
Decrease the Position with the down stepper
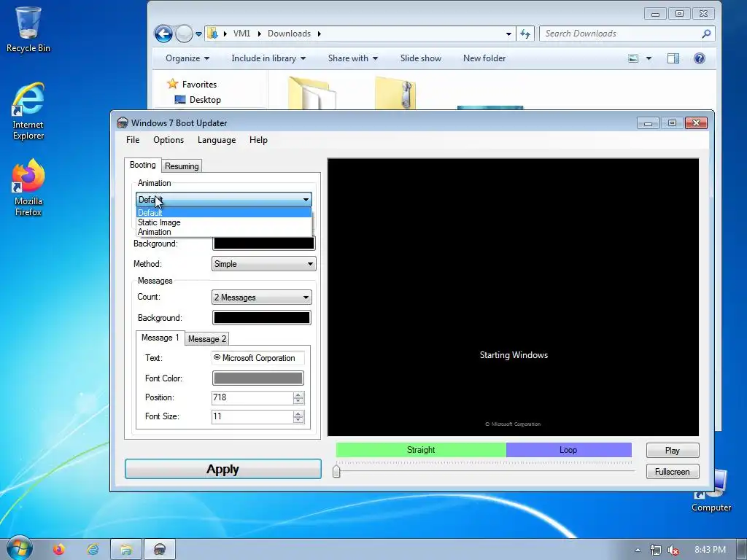tap(298, 401)
